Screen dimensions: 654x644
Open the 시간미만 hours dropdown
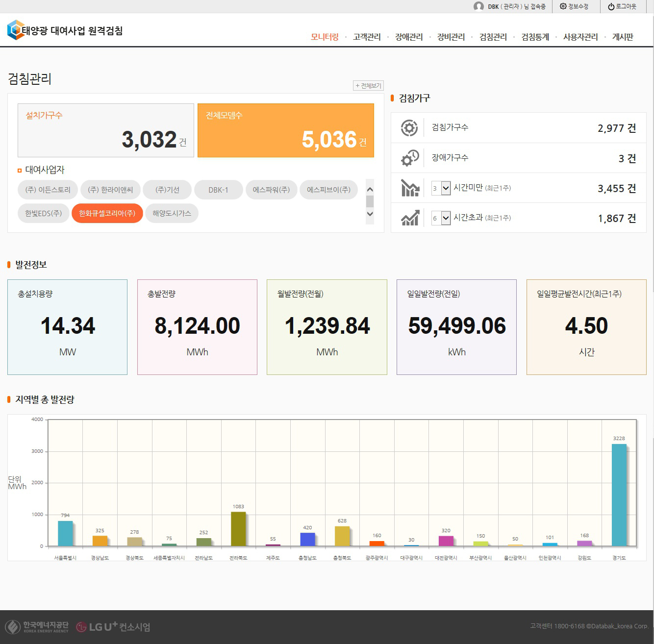[441, 188]
